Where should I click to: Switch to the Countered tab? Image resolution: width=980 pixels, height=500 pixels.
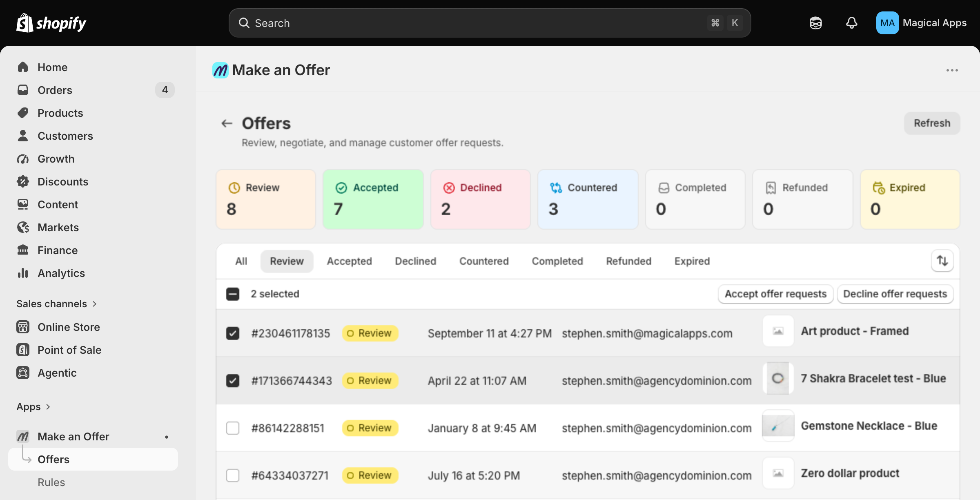click(x=484, y=261)
